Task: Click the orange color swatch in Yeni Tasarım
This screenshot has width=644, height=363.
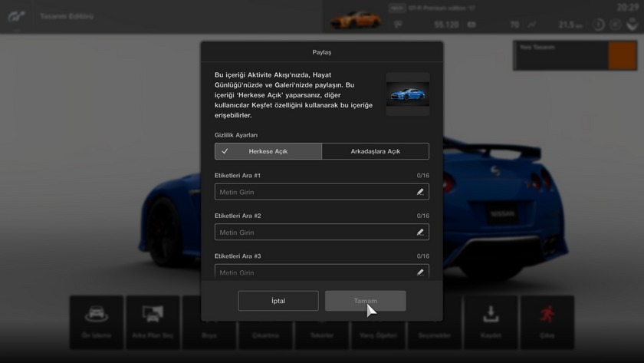Action: pos(622,56)
